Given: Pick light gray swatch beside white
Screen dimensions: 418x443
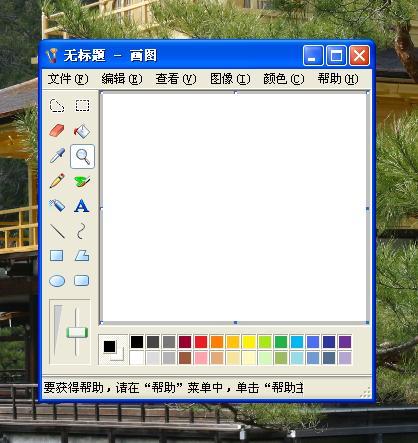Looking at the screenshot, I should [153, 358].
